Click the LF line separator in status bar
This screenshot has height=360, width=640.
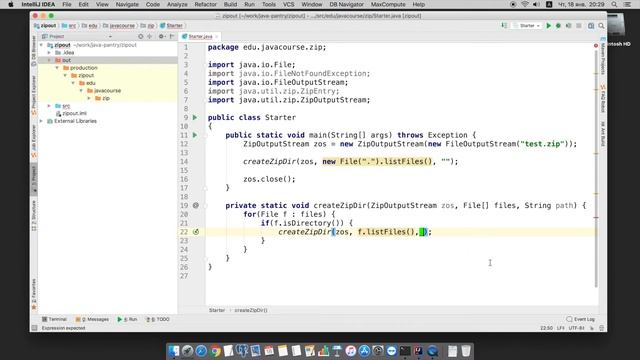pos(560,328)
